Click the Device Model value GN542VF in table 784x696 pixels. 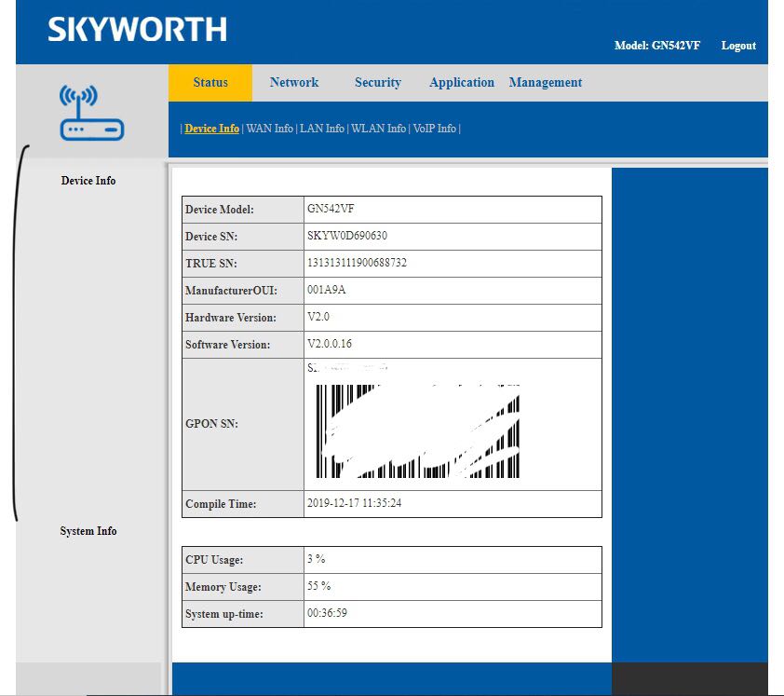331,209
